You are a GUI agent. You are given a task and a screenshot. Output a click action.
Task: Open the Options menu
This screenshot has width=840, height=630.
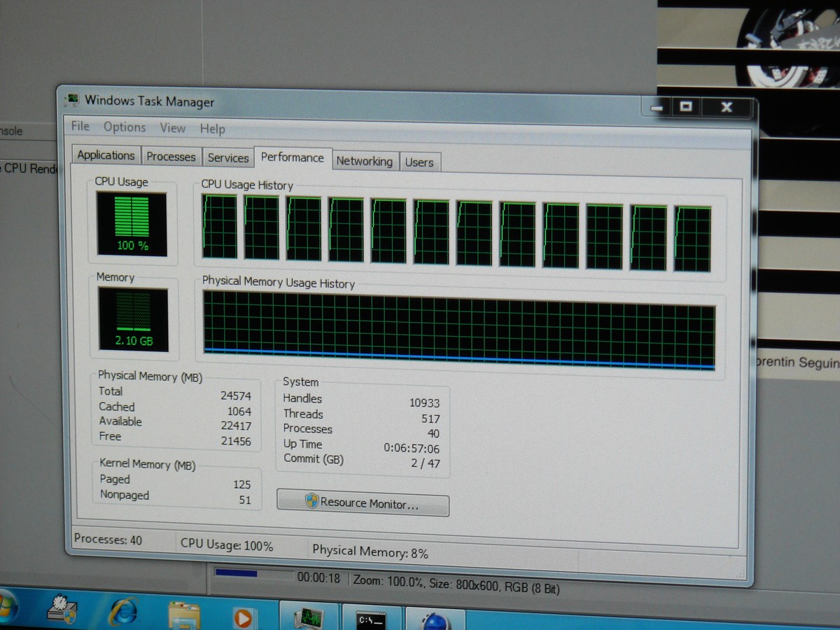[x=125, y=127]
